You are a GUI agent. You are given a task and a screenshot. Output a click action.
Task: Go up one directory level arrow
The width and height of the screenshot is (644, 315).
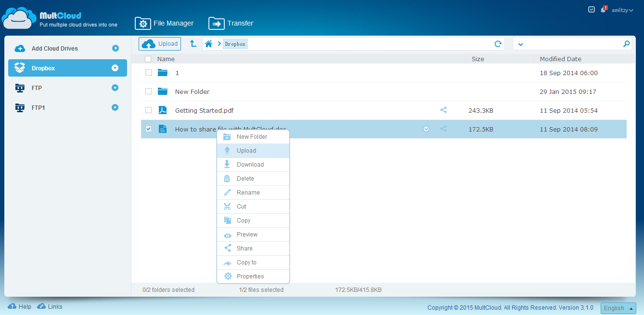click(193, 43)
